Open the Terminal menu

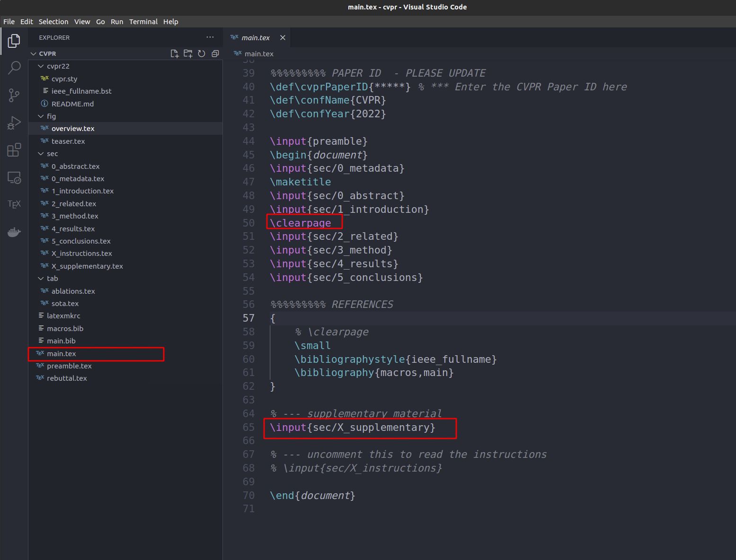[x=143, y=21]
